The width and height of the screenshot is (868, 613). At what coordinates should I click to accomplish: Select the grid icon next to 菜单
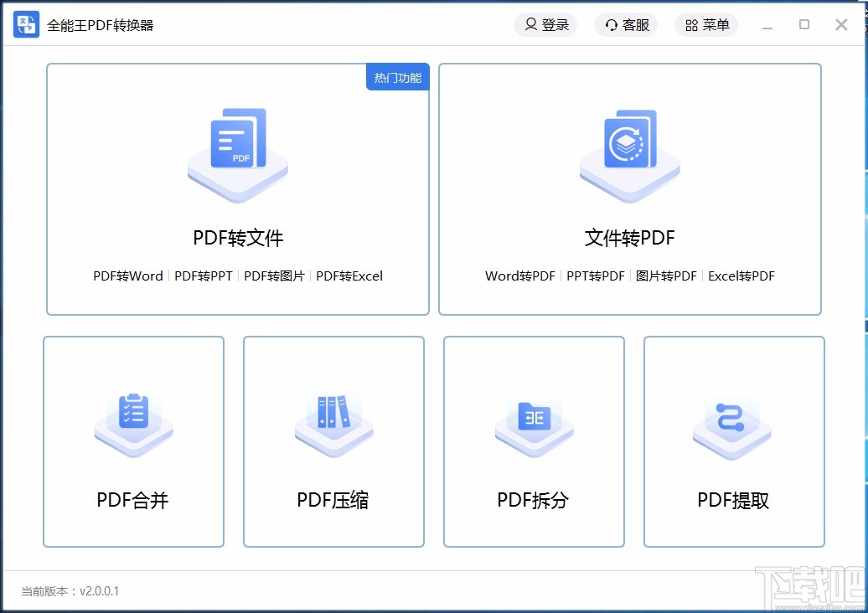(690, 25)
